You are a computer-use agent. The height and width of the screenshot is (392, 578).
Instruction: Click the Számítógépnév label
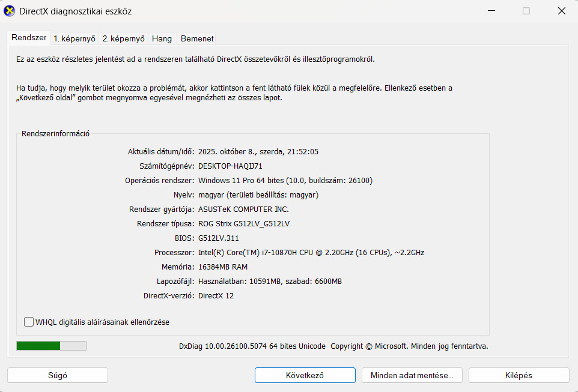point(166,166)
